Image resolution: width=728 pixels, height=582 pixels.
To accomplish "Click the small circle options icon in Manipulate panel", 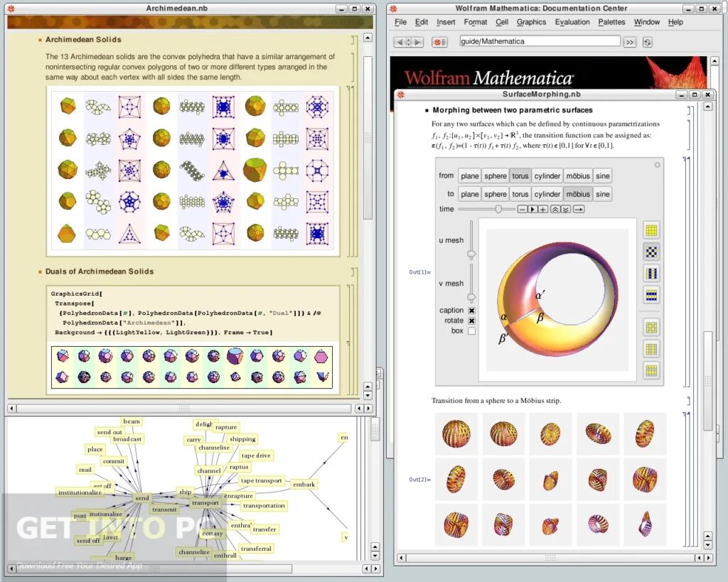I will click(658, 165).
